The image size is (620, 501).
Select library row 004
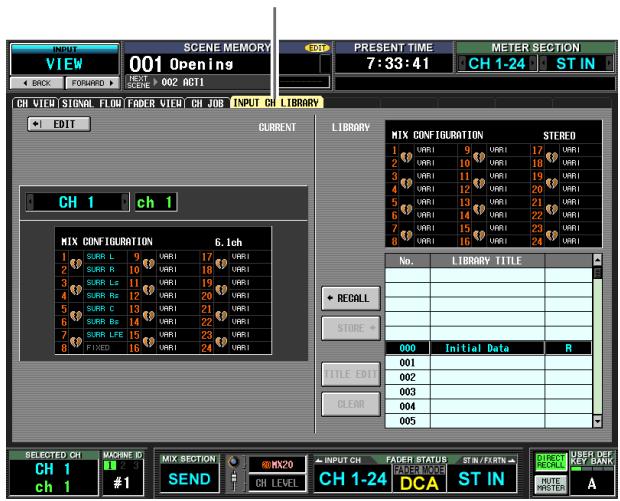tap(488, 406)
